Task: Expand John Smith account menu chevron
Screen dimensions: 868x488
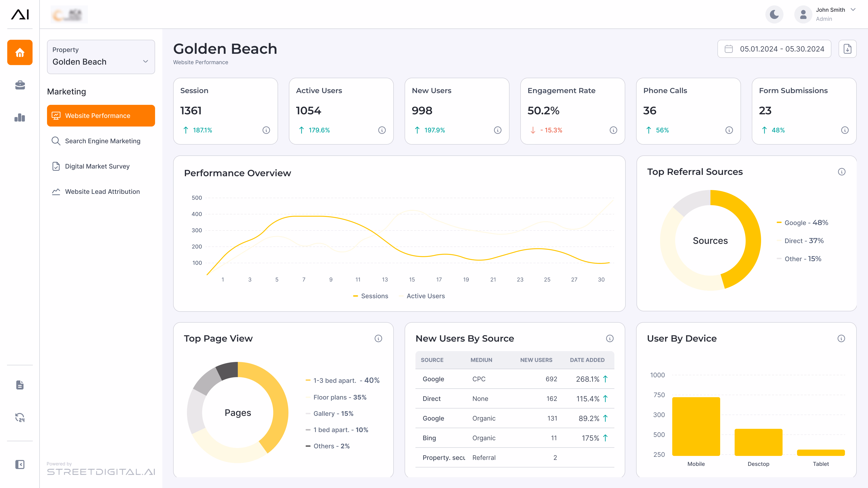Action: pos(853,10)
